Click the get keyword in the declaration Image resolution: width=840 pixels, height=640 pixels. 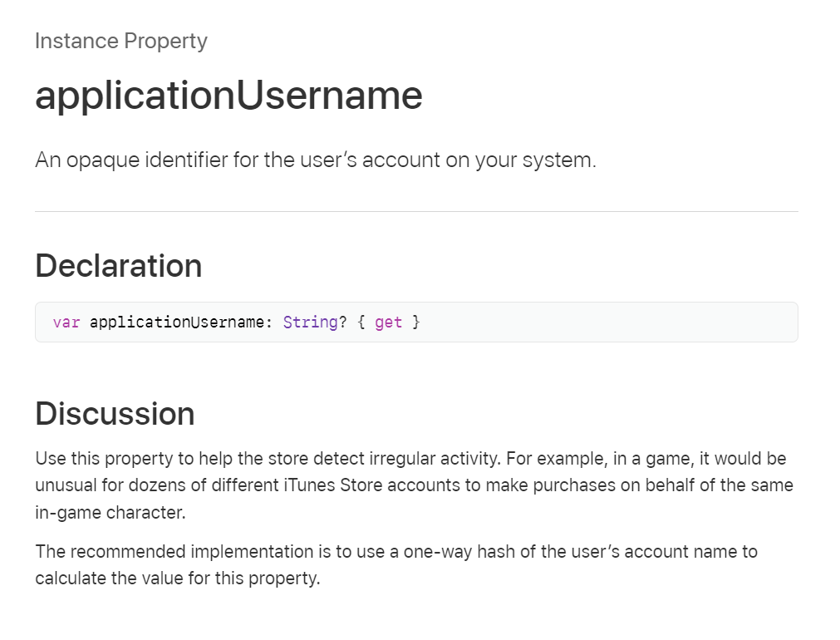tap(388, 322)
